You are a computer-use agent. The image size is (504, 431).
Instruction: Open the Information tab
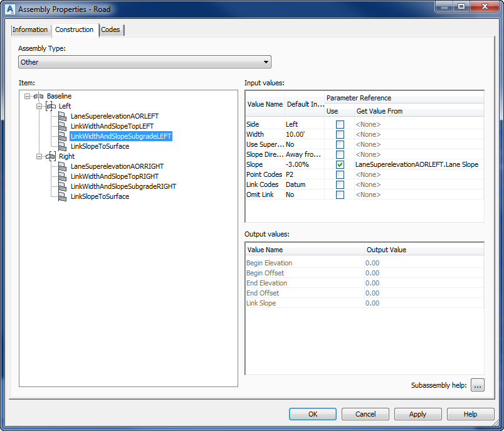click(30, 29)
